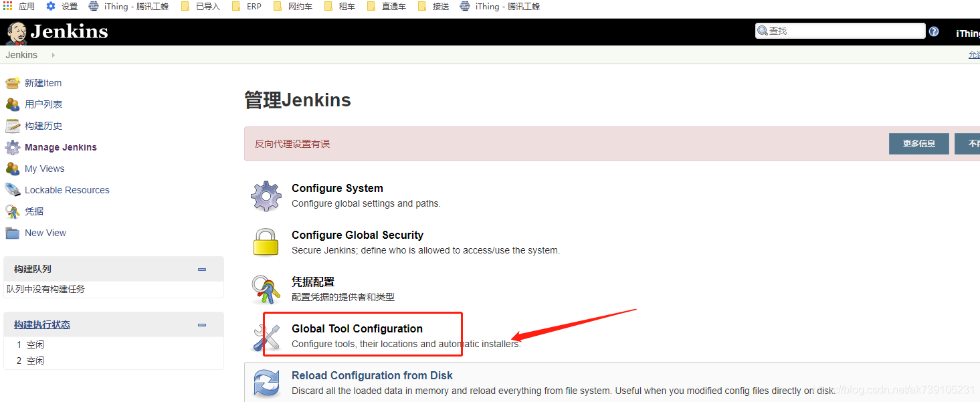Click the Configure System gear icon

point(266,196)
